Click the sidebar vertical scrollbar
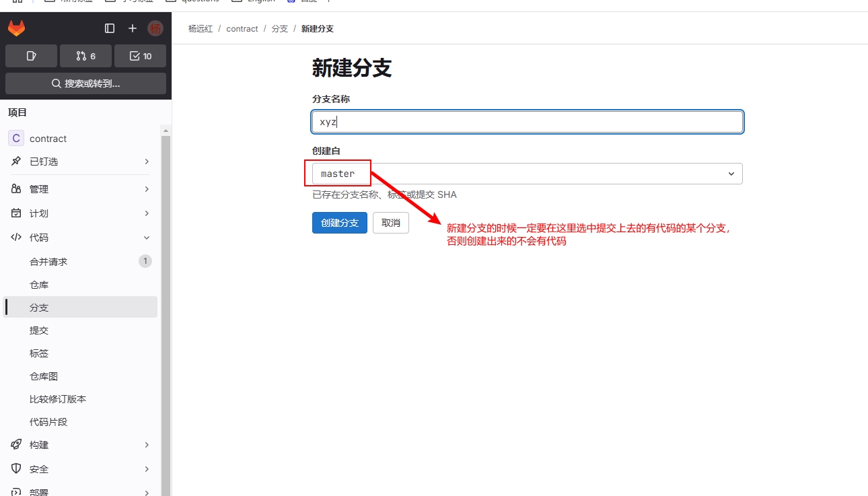 [x=166, y=315]
